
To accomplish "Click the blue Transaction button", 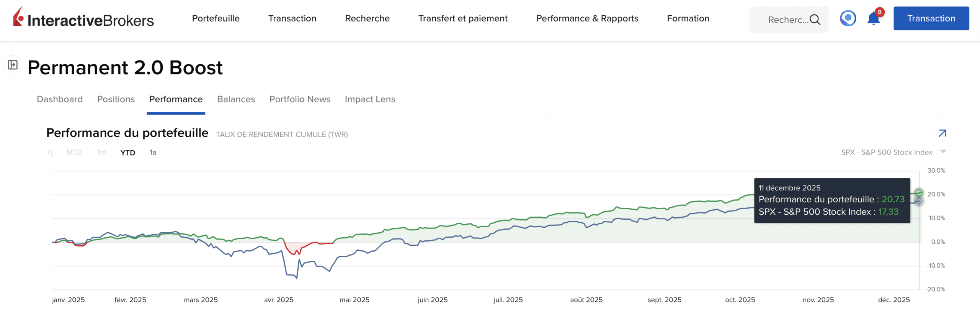I will (931, 18).
